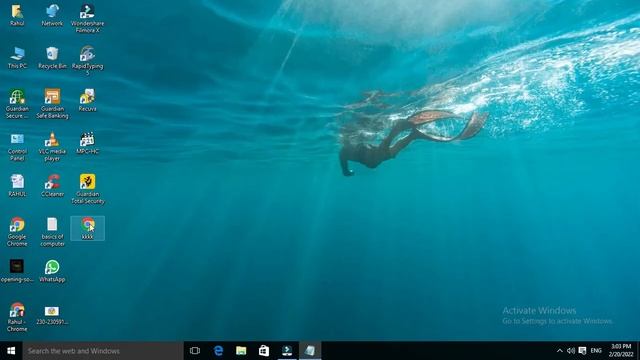Open the Store from the taskbar

(264, 351)
